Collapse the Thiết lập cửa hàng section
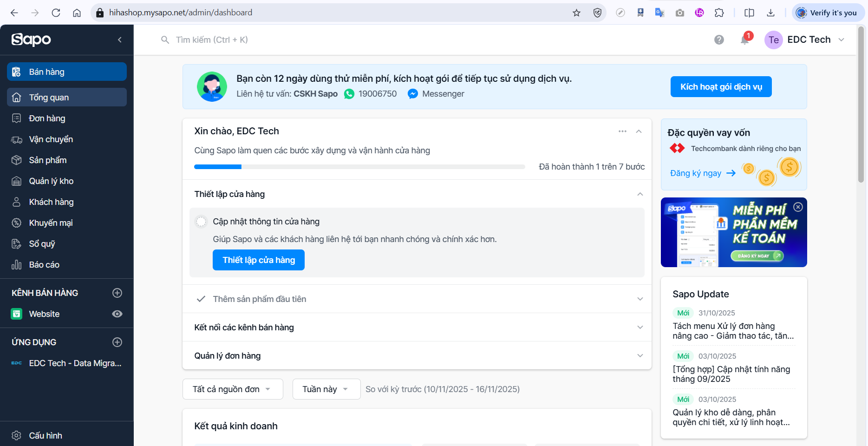 coord(640,194)
